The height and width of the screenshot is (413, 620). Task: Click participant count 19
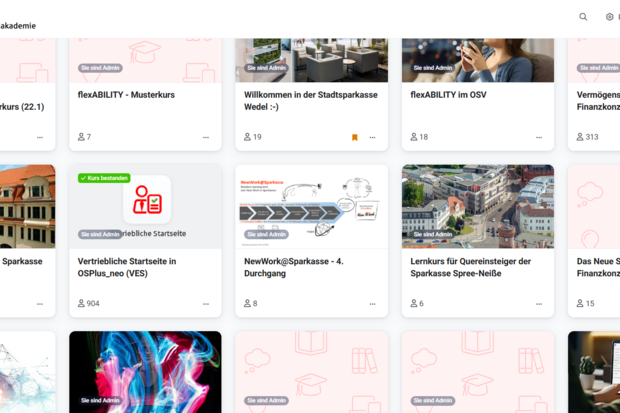[257, 137]
